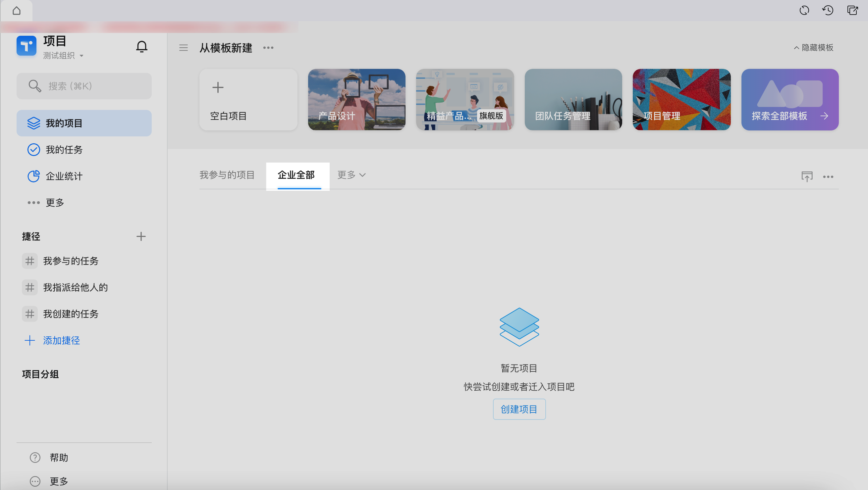The height and width of the screenshot is (490, 868).
Task: Click the open in new window icon
Action: click(852, 11)
